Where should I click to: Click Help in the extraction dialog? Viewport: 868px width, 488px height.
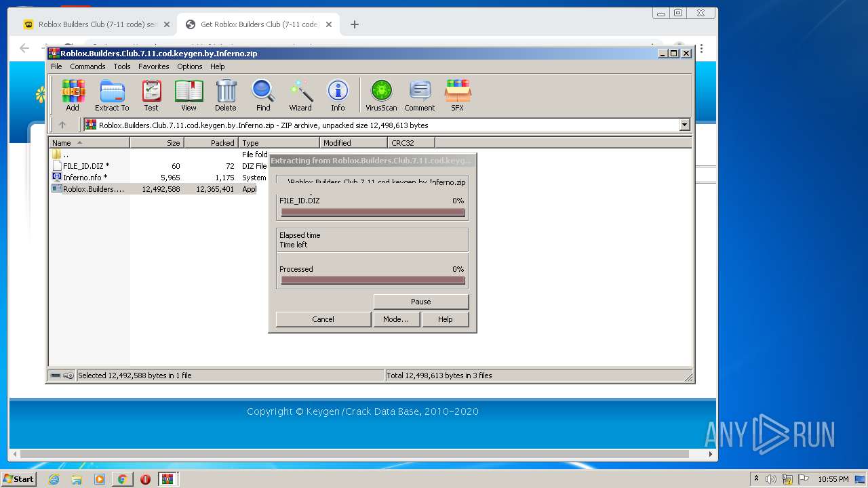click(445, 319)
